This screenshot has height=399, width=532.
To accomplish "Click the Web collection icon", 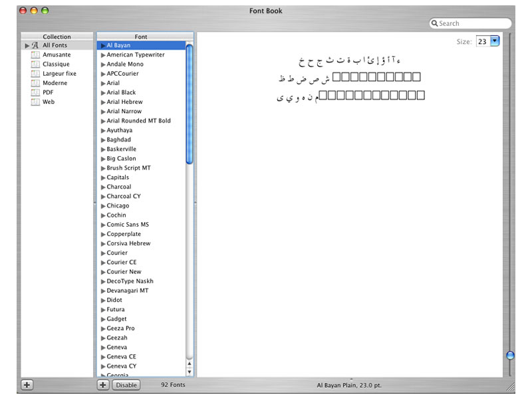I will (x=35, y=102).
